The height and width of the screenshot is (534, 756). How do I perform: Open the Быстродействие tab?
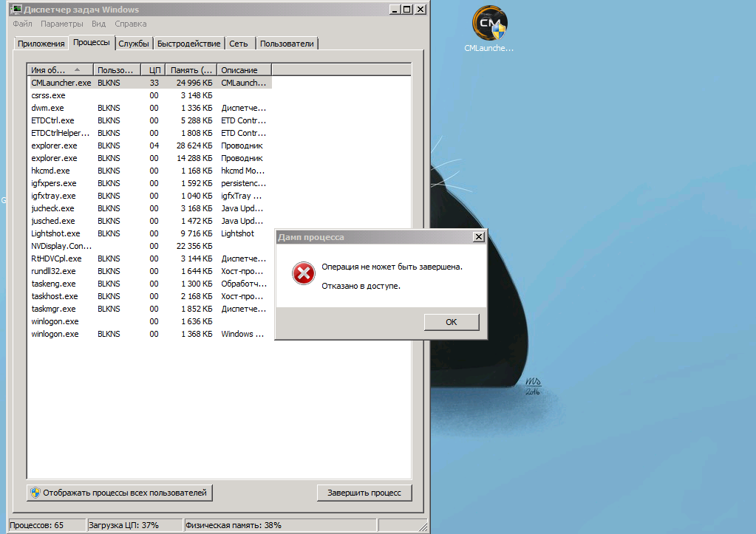coord(188,44)
